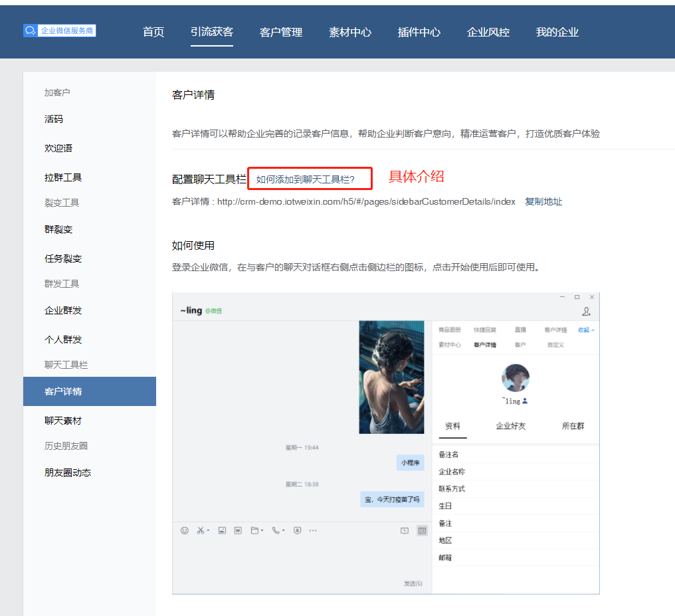Click the 联系方式 field row
This screenshot has height=616, width=675.
point(516,489)
